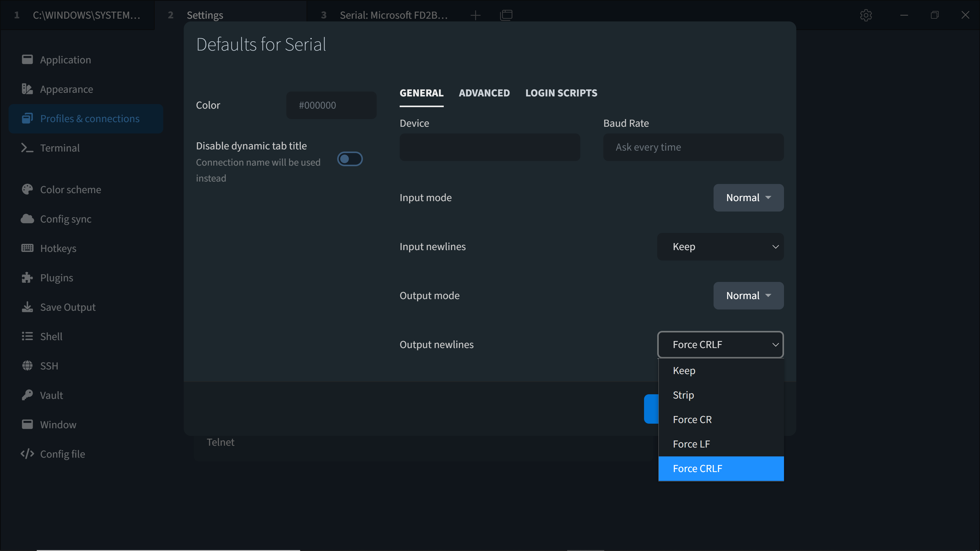Open the Plugins settings section
This screenshot has width=980, height=551.
pyautogui.click(x=56, y=277)
